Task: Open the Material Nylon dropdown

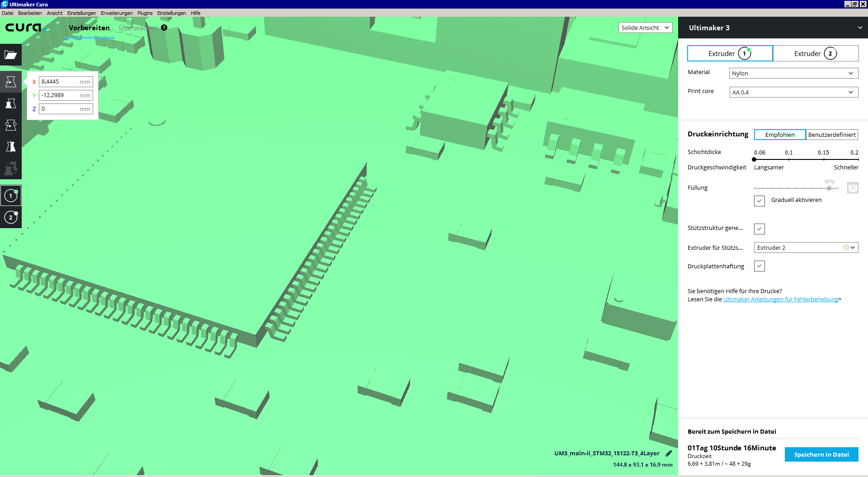Action: click(793, 73)
